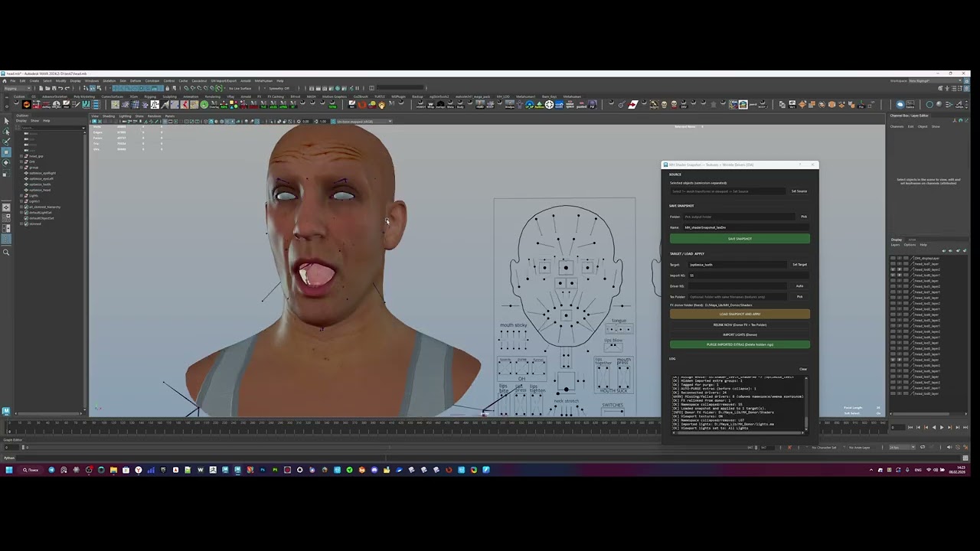Click the Import NS input field

748,275
